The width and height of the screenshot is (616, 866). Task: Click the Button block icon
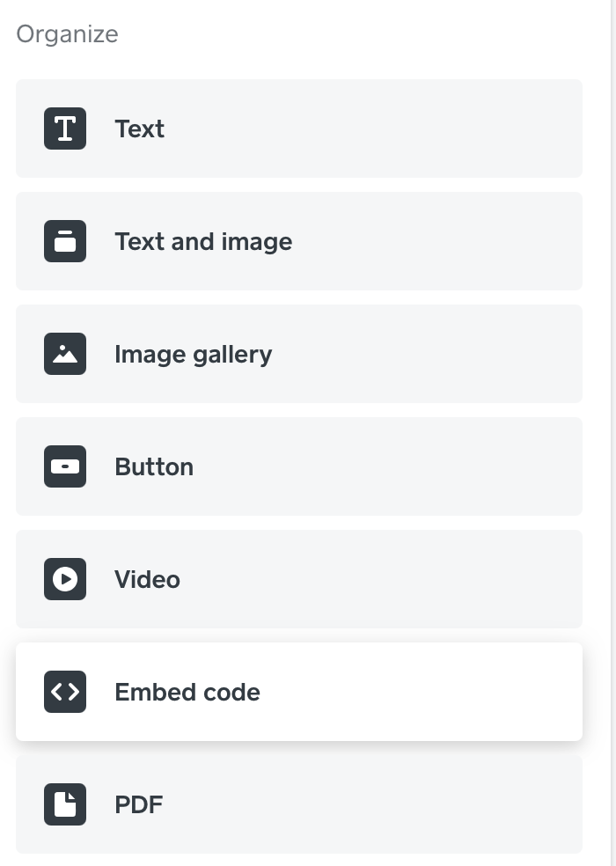(64, 466)
